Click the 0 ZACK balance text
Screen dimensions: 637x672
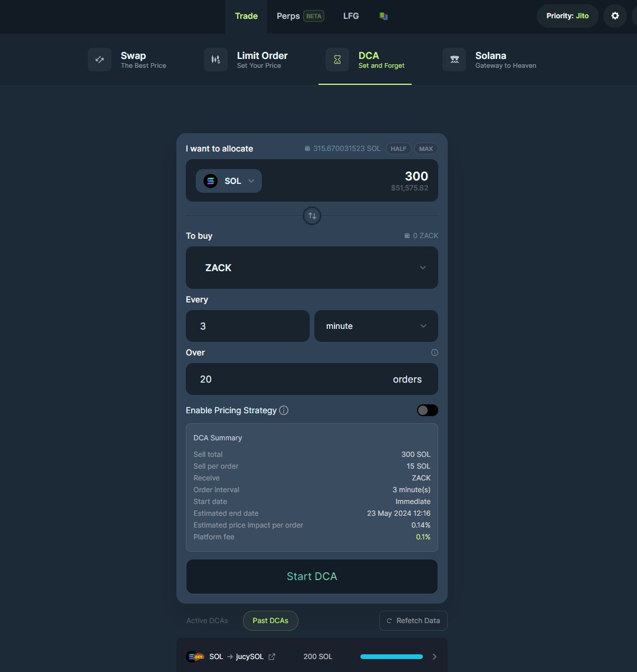click(425, 236)
